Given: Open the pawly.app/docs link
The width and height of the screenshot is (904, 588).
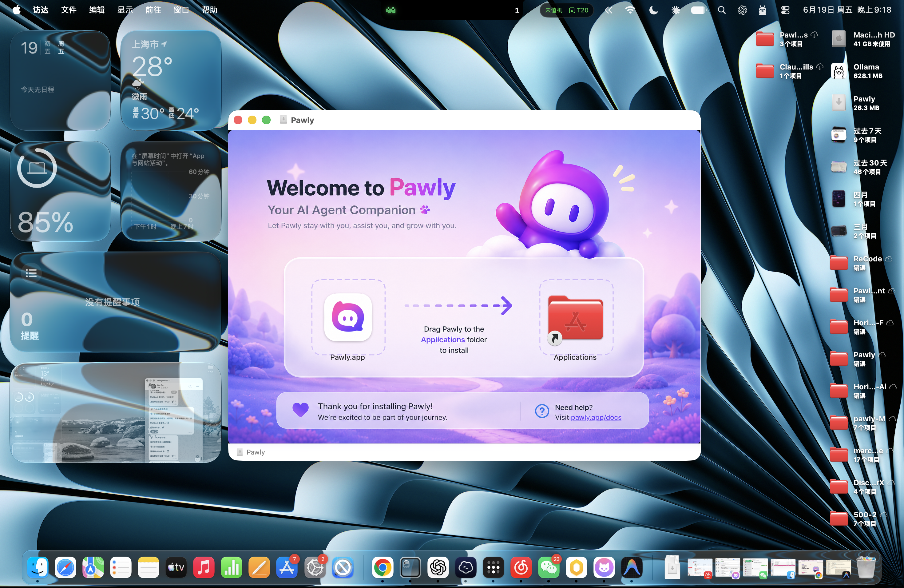Looking at the screenshot, I should tap(596, 417).
